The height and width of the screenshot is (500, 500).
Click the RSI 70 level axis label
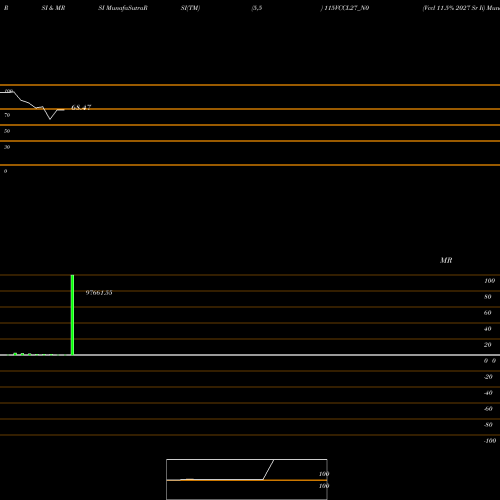click(7, 115)
